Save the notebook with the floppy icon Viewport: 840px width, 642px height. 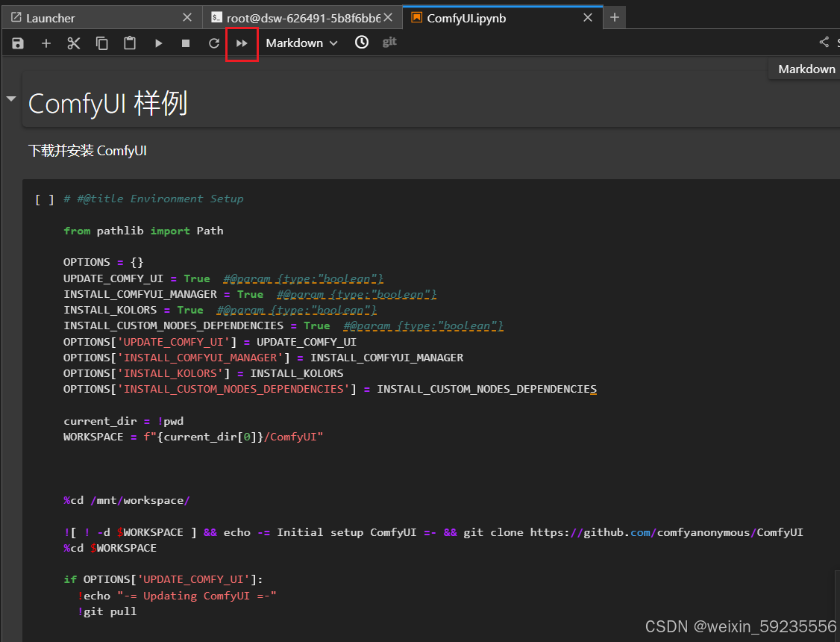(18, 43)
